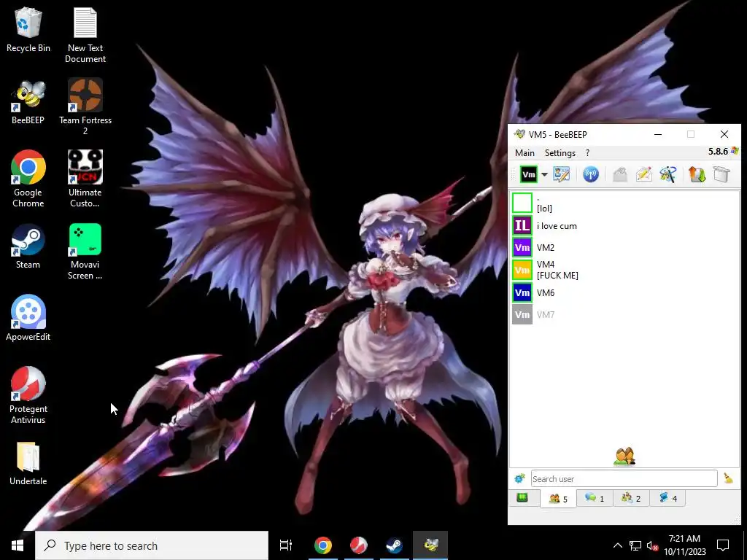The width and height of the screenshot is (747, 560).
Task: Click the network icon in system tray
Action: coord(635,545)
